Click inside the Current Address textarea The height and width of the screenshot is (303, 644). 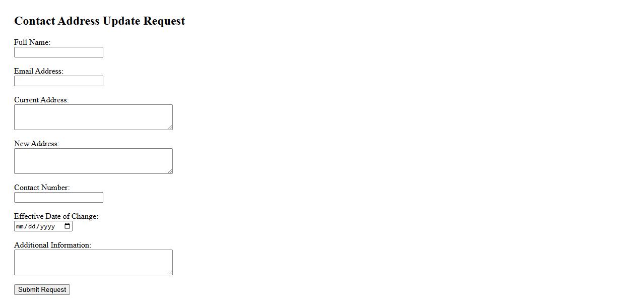[x=93, y=117]
